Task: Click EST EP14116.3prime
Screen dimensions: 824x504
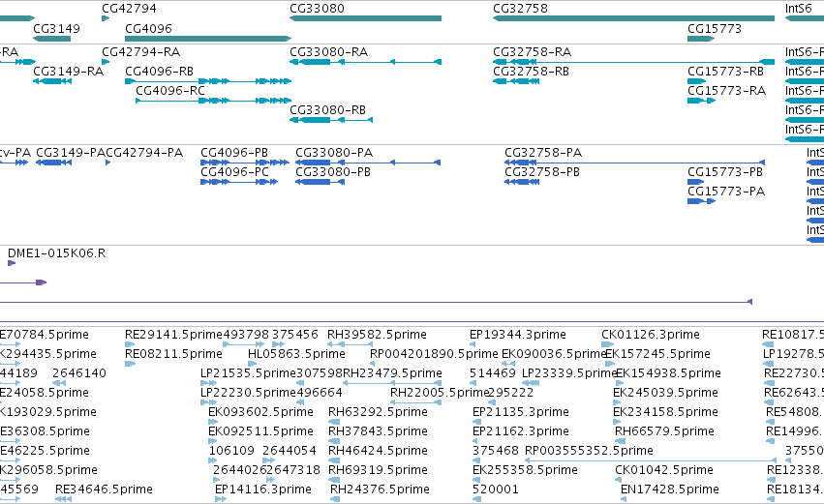Action: pos(263,489)
